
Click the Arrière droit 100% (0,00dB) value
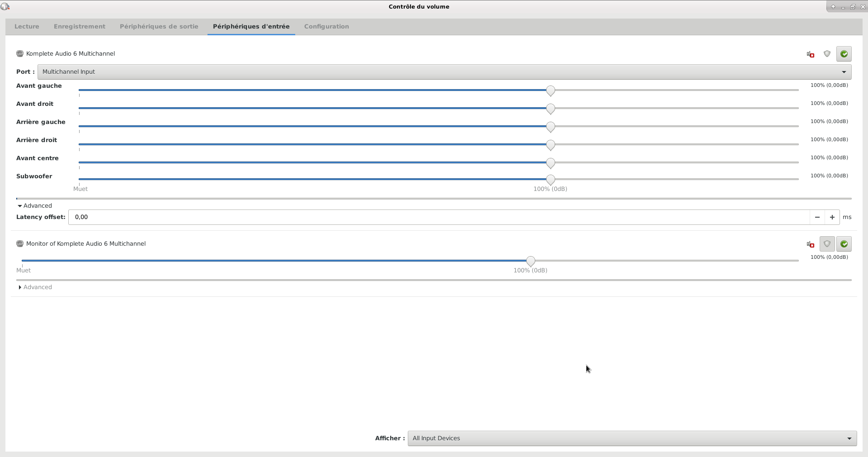pos(829,139)
